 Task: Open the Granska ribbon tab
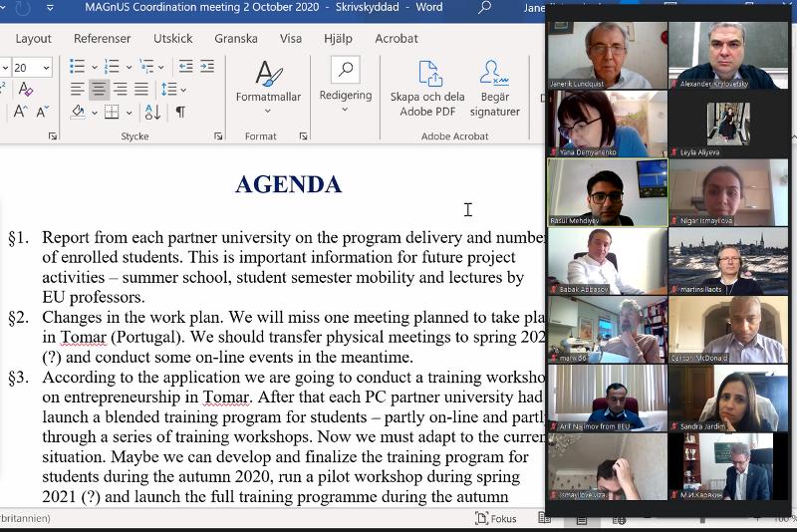pyautogui.click(x=235, y=39)
